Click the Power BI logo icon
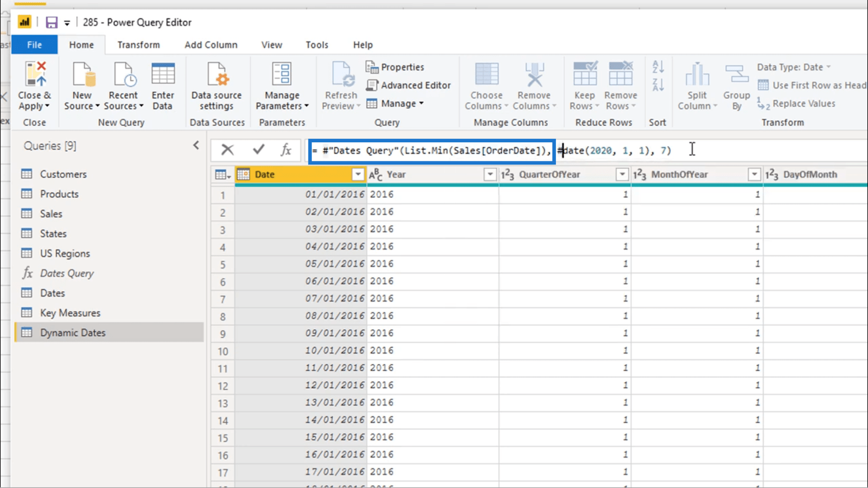 click(x=24, y=22)
